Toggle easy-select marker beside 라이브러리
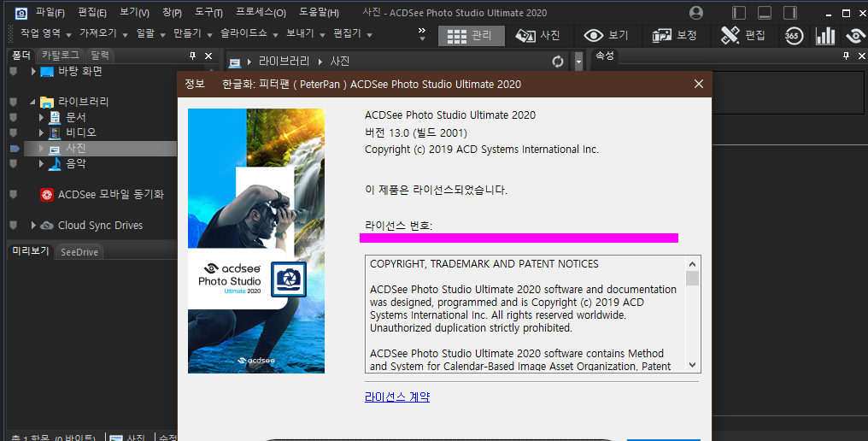Viewport: 868px width, 441px height. 14,102
